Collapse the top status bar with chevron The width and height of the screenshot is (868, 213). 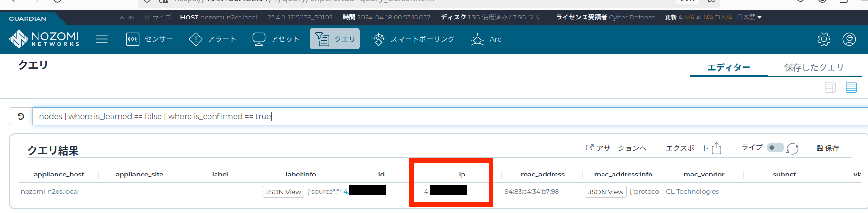[122, 18]
